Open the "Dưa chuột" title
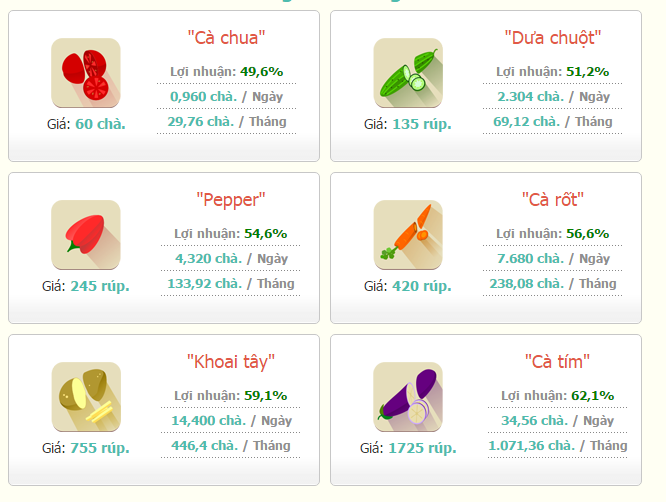Screen dimensions: 666x502 553,38
